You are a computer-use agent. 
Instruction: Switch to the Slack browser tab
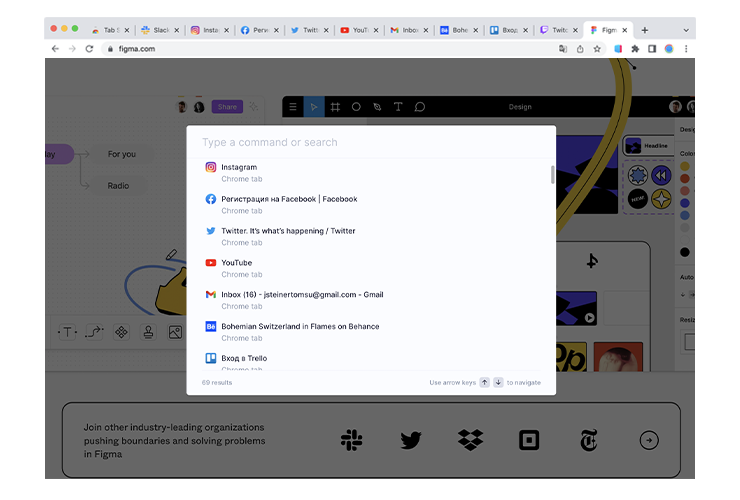point(158,30)
